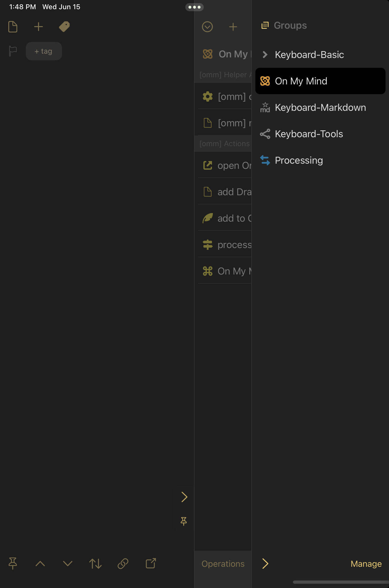Collapse groups panel with bottom chevron
This screenshot has height=588, width=389.
coord(265,564)
